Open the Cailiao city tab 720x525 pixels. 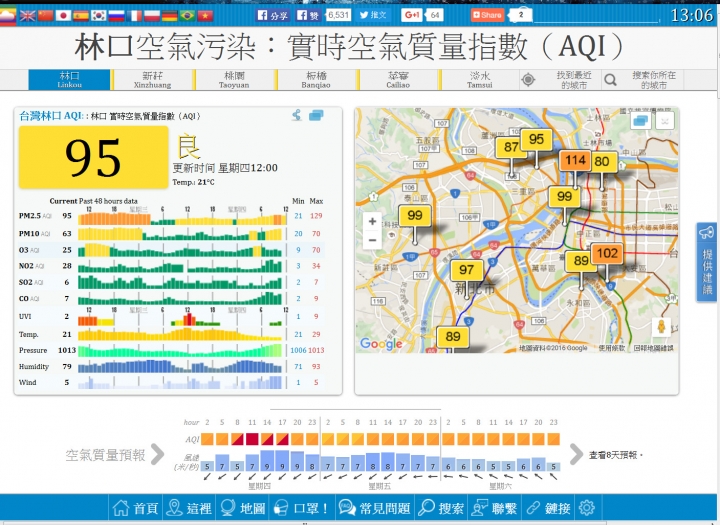click(x=398, y=80)
